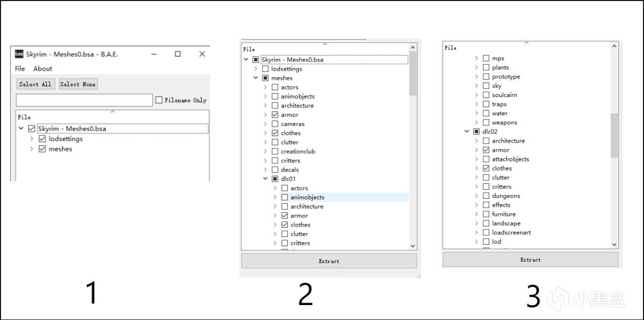
Task: Click the bae application icon in title bar
Action: click(19, 54)
